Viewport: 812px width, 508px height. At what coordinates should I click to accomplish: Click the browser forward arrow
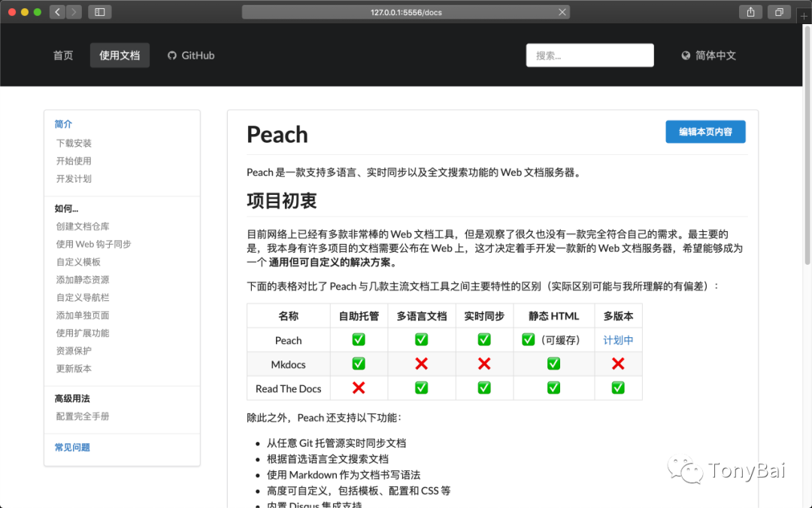73,12
